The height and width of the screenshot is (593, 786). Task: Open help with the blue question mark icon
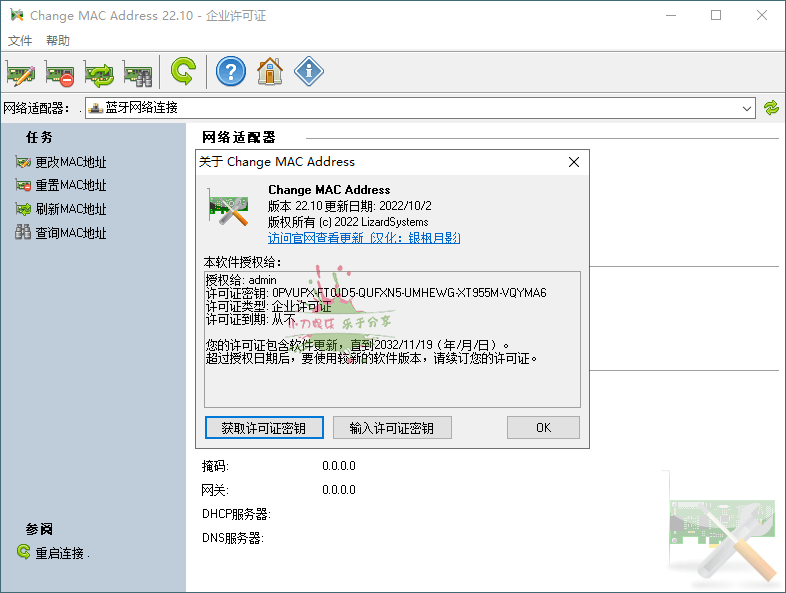point(231,72)
